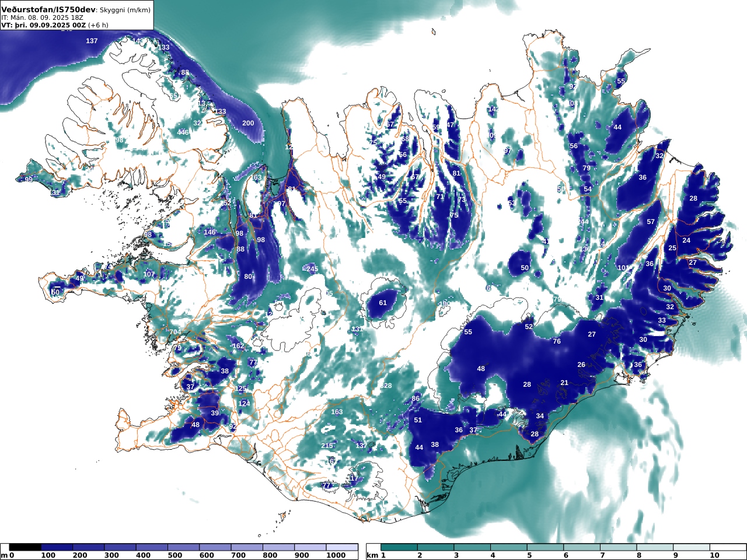Click the 200 value offshore in the northwest
Image resolution: width=747 pixels, height=560 pixels.
(x=248, y=123)
